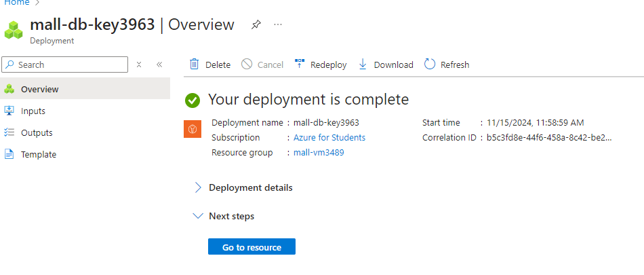Viewport: 644px width, 275px height.
Task: Click the expand/collapse arrows next to search
Action: 139,65
